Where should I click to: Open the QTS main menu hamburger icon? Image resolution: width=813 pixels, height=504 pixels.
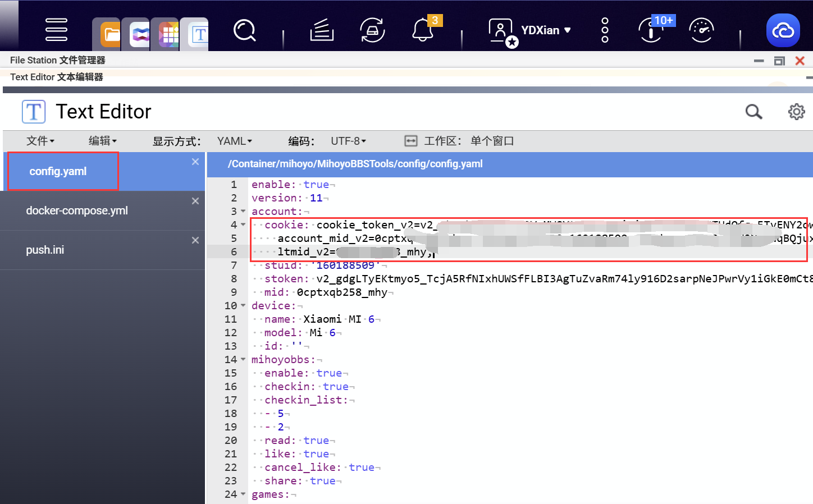[56, 30]
